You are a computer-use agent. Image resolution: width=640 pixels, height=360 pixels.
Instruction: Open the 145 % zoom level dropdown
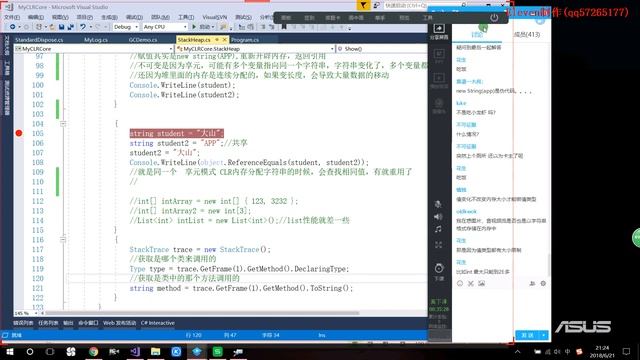click(26, 313)
